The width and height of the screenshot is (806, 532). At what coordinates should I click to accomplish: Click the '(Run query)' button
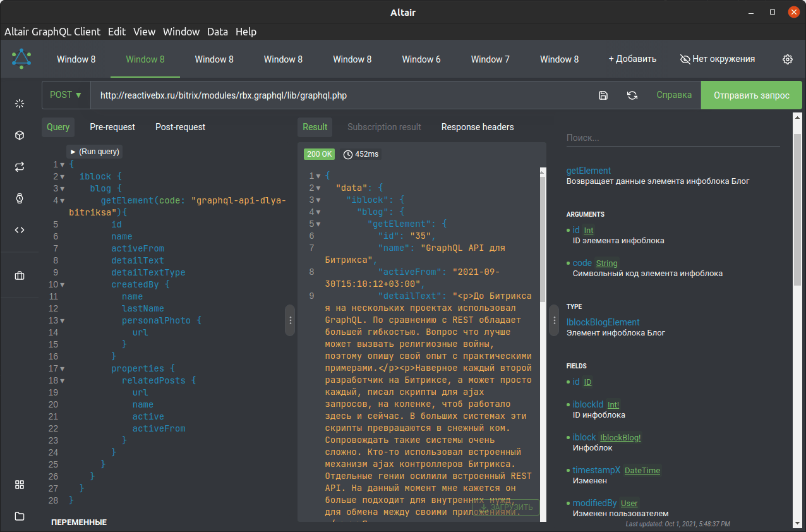coord(95,152)
